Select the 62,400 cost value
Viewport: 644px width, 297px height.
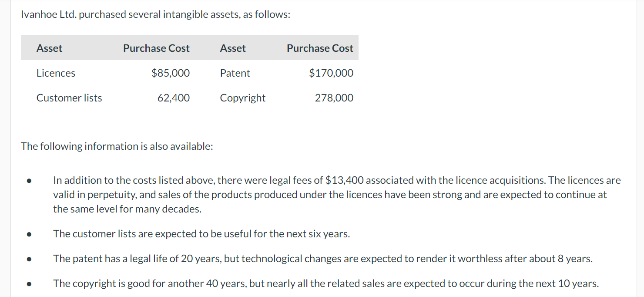point(174,98)
